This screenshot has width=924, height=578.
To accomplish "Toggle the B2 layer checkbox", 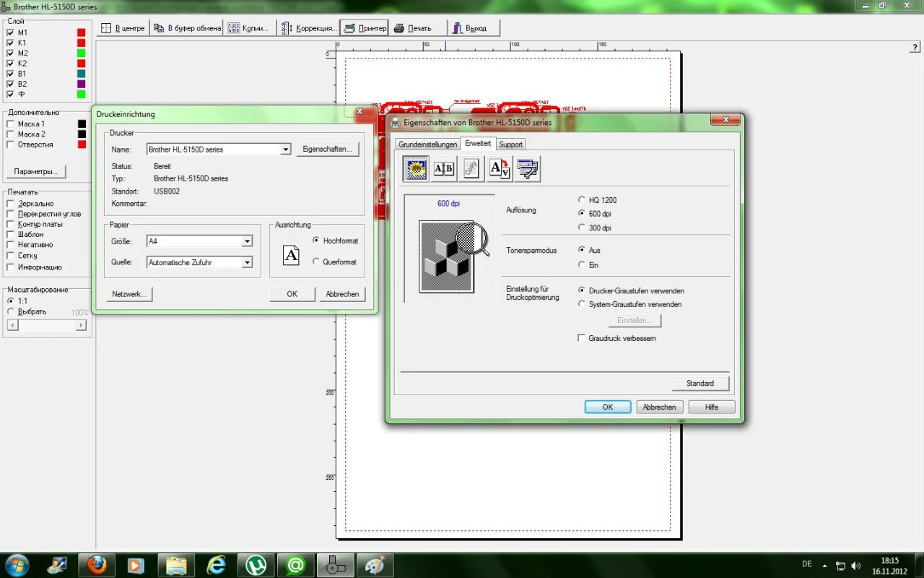I will click(10, 84).
